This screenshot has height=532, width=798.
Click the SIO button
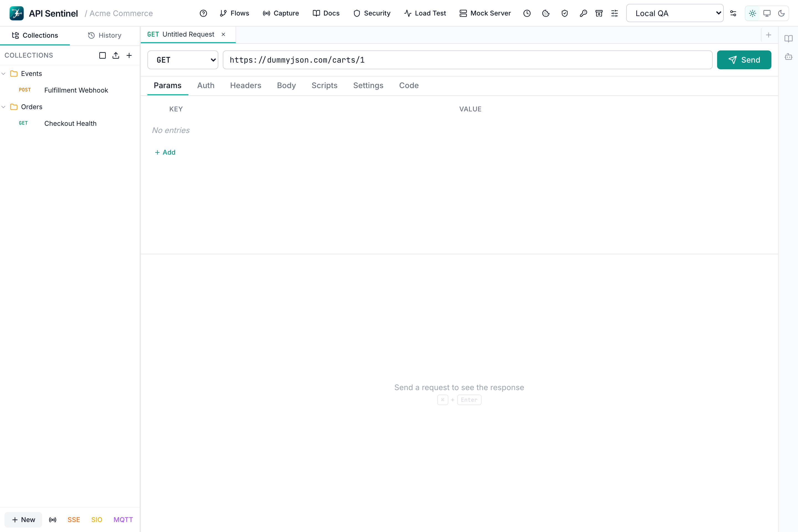[97, 520]
